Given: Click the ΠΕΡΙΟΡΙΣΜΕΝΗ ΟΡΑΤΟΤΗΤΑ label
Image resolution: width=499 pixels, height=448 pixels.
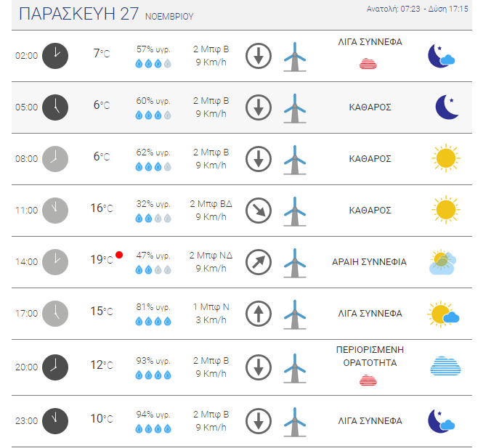Looking at the screenshot, I should [370, 356].
